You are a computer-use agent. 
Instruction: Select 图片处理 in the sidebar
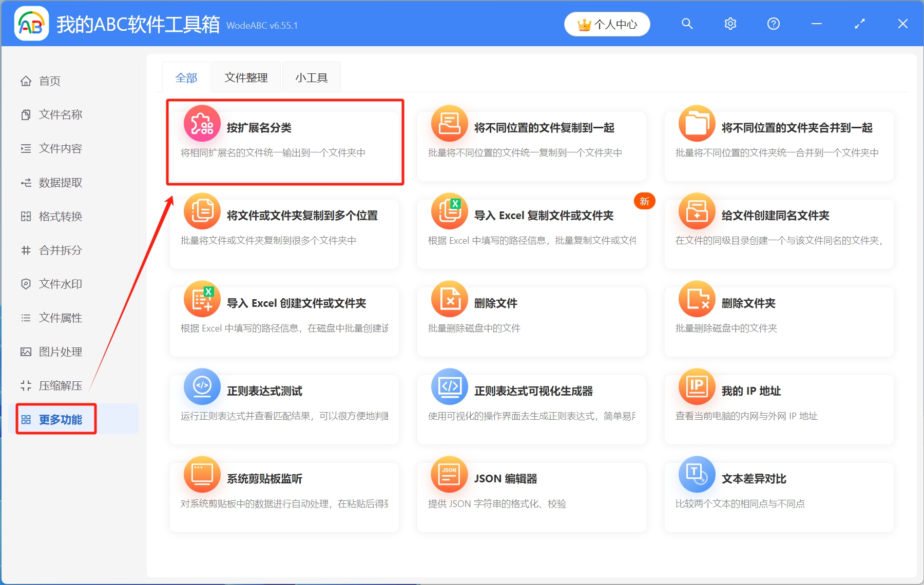point(59,352)
